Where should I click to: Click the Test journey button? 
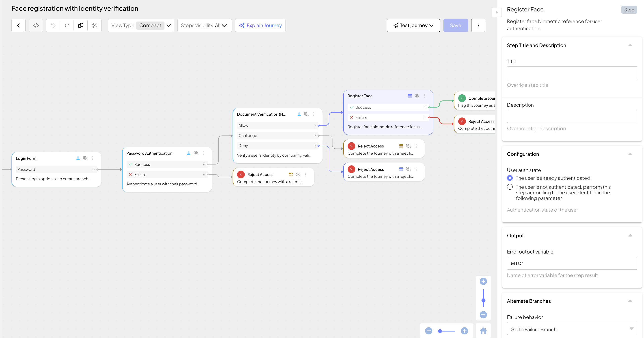pyautogui.click(x=413, y=25)
